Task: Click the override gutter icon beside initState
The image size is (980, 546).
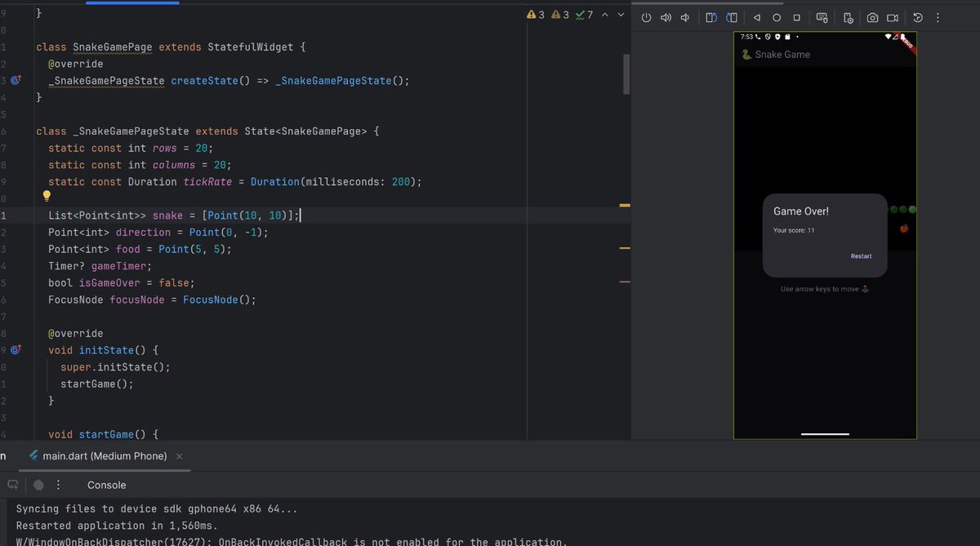Action: 16,349
